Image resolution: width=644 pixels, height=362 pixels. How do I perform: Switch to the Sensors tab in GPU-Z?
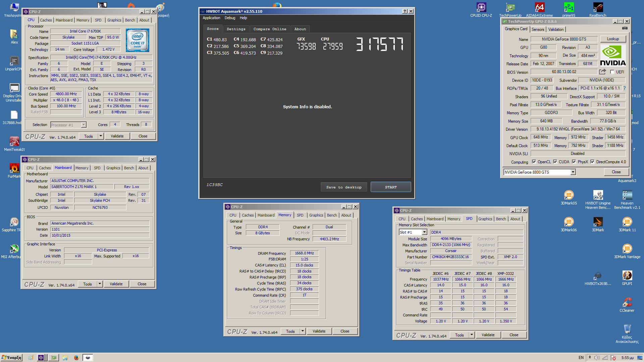click(538, 29)
